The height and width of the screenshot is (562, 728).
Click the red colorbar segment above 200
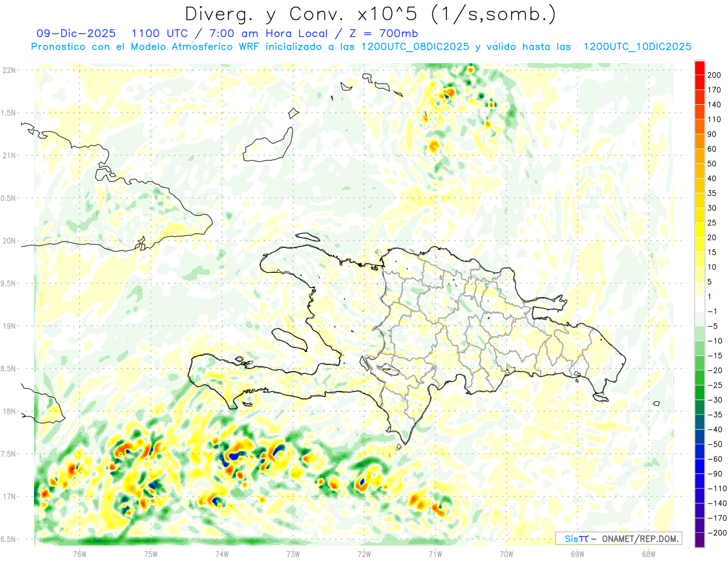(x=700, y=68)
